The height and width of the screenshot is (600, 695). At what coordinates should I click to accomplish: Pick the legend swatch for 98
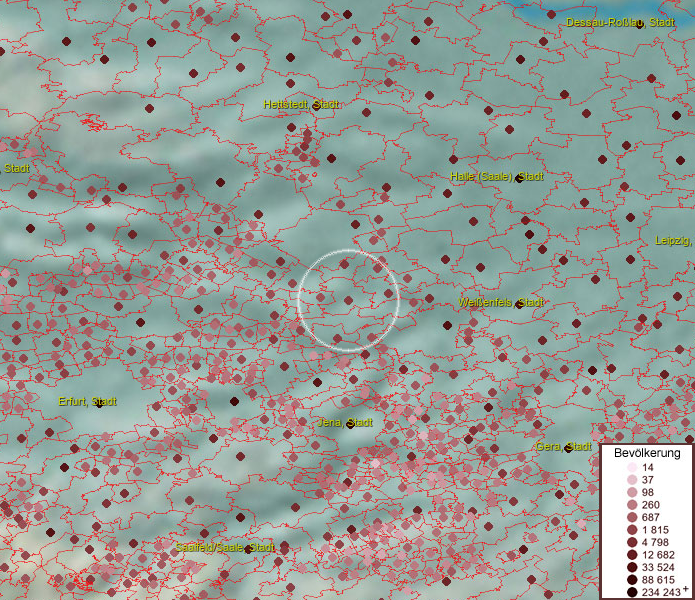pos(632,492)
